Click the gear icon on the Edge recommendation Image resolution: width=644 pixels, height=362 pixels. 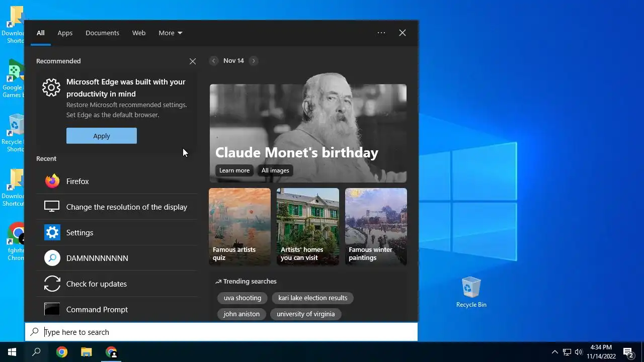51,87
